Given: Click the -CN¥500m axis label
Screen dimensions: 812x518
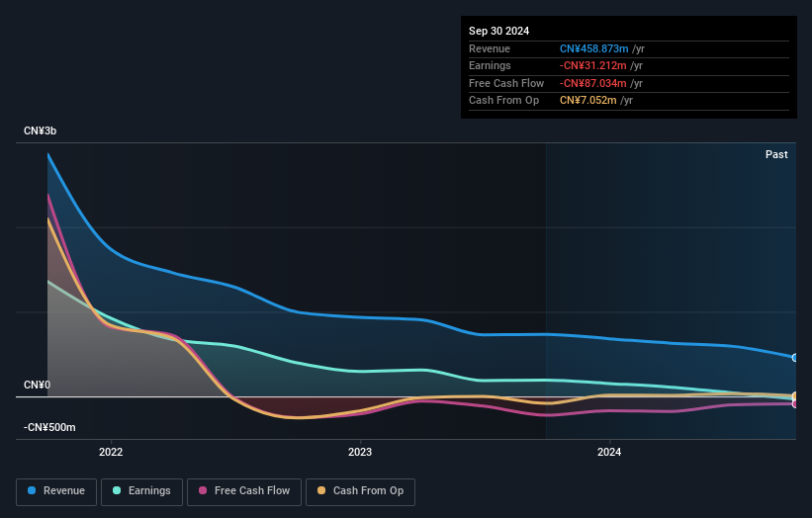Looking at the screenshot, I should (x=49, y=427).
